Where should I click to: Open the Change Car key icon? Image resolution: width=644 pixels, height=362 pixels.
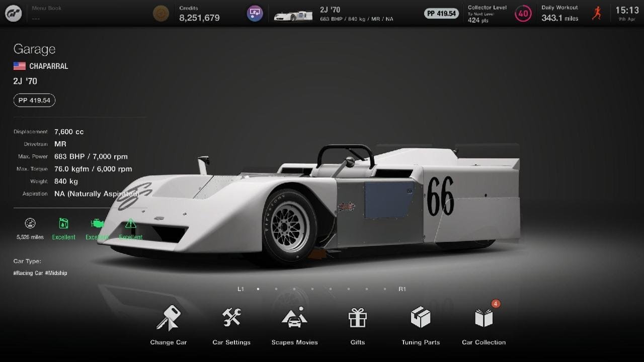(x=168, y=318)
